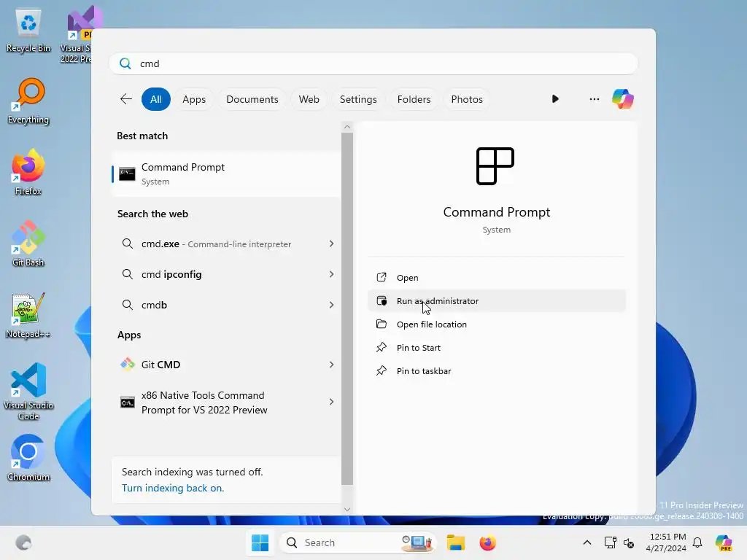
Task: Click the network display icon in the tray
Action: [610, 542]
